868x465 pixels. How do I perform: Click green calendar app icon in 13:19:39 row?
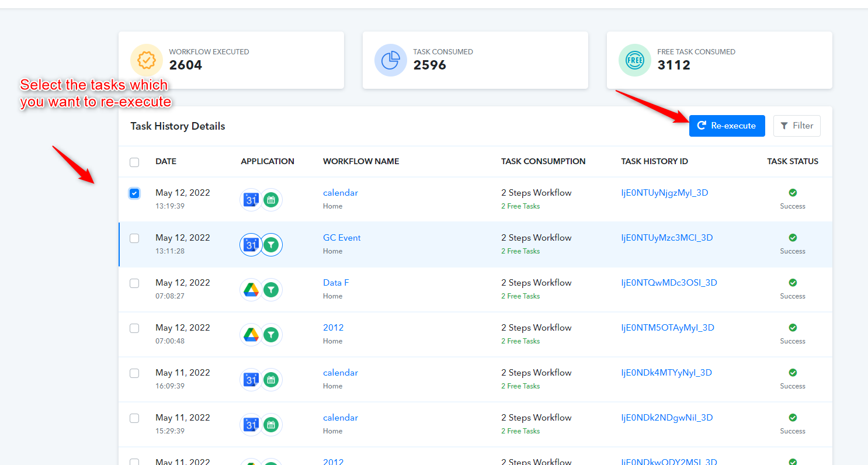point(270,200)
